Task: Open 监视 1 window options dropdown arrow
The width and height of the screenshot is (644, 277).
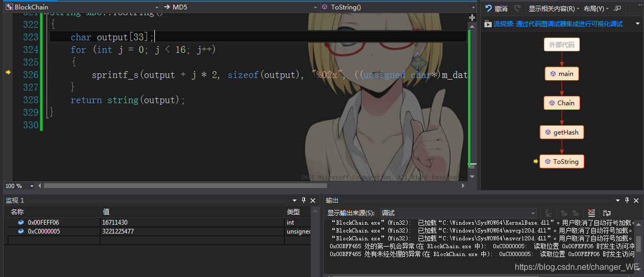Action: pos(296,200)
